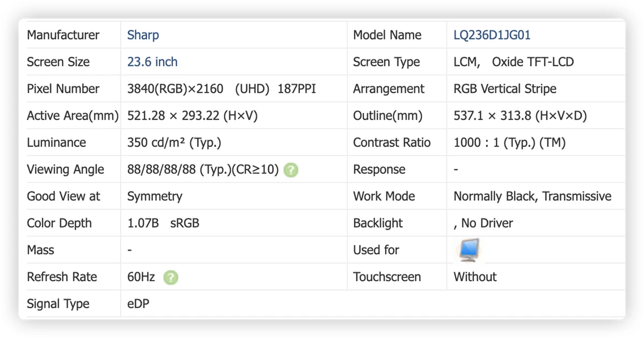The image size is (644, 338).
Task: Click the Arrangement label cell
Action: tap(397, 89)
